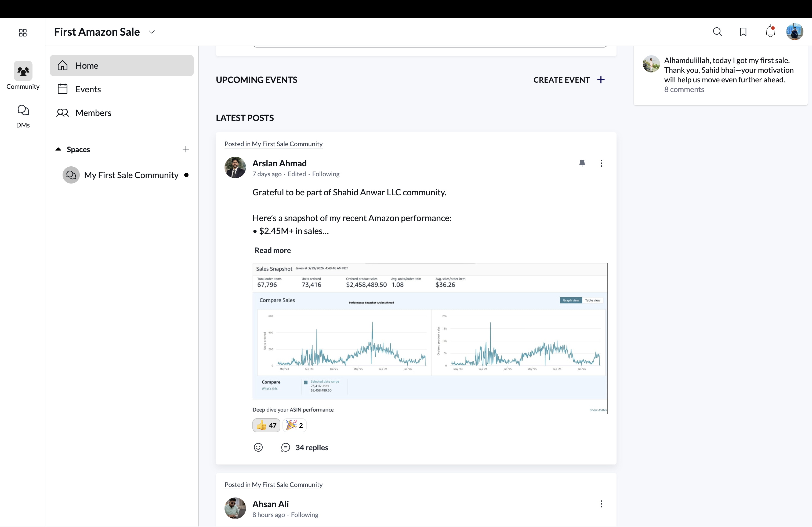812x527 pixels.
Task: Click Read more on Arslan Ahmad's post
Action: tap(273, 250)
